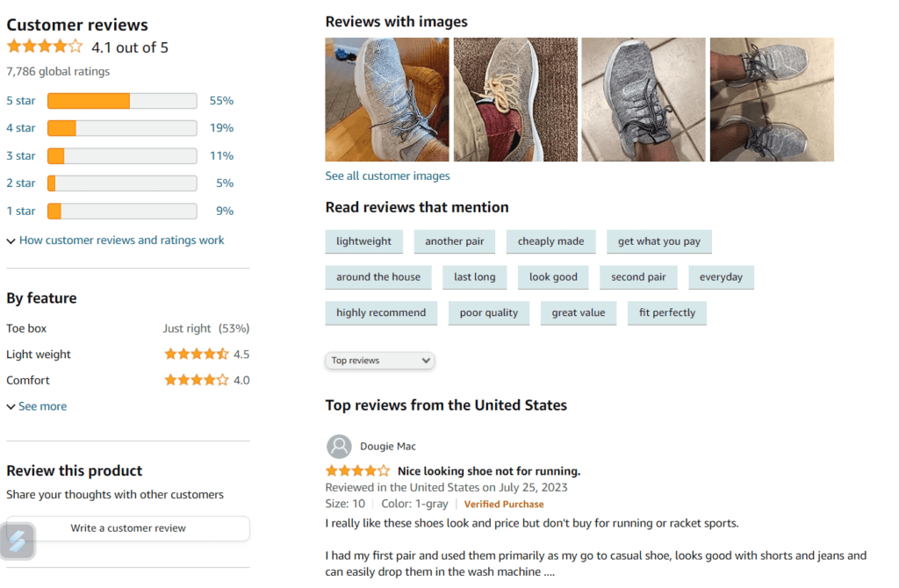Click the overall 4.1 star rating icons
The height and width of the screenshot is (588, 899).
(45, 47)
